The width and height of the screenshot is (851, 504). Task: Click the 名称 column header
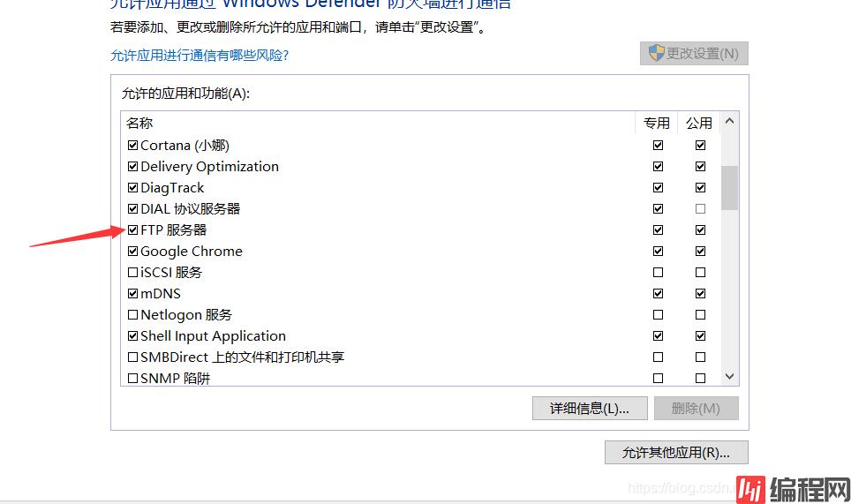(139, 124)
